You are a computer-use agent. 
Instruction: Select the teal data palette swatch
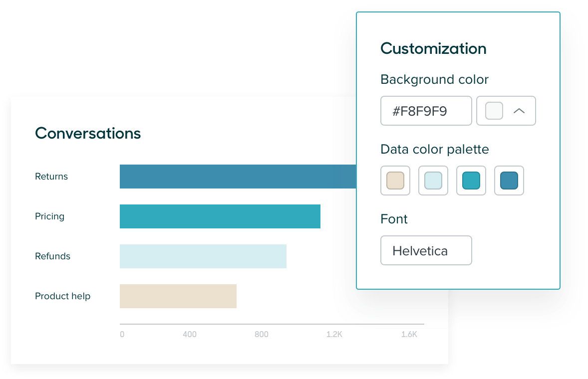(x=471, y=181)
